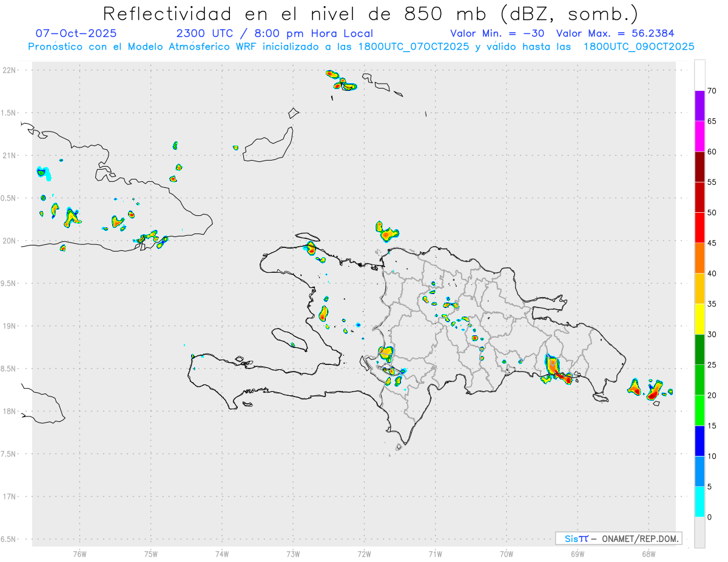Click the cyan 0-5 dBZ colorbar segment
728x562 pixels.
click(699, 502)
